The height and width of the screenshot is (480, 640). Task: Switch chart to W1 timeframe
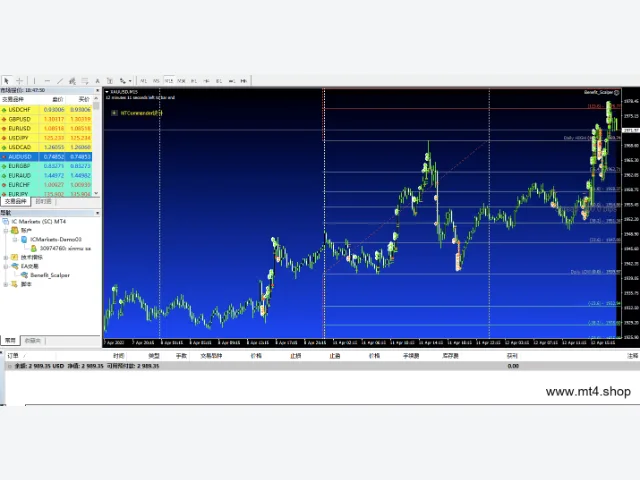coord(232,81)
